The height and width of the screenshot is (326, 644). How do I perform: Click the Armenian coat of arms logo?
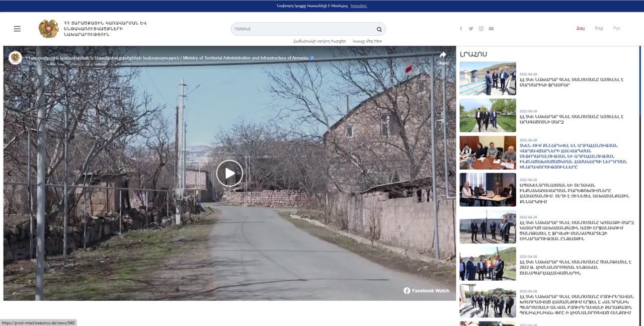point(48,29)
